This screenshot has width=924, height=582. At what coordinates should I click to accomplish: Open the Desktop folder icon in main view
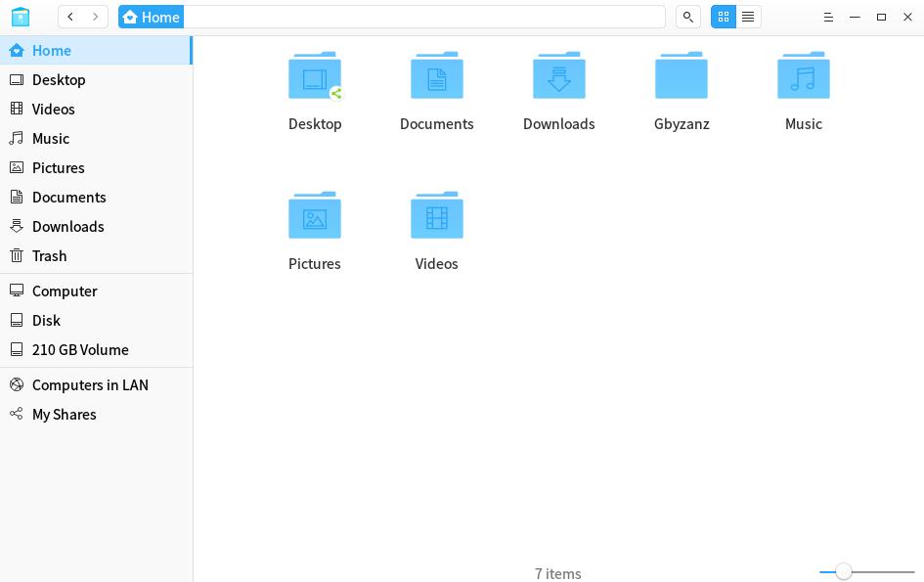point(315,75)
